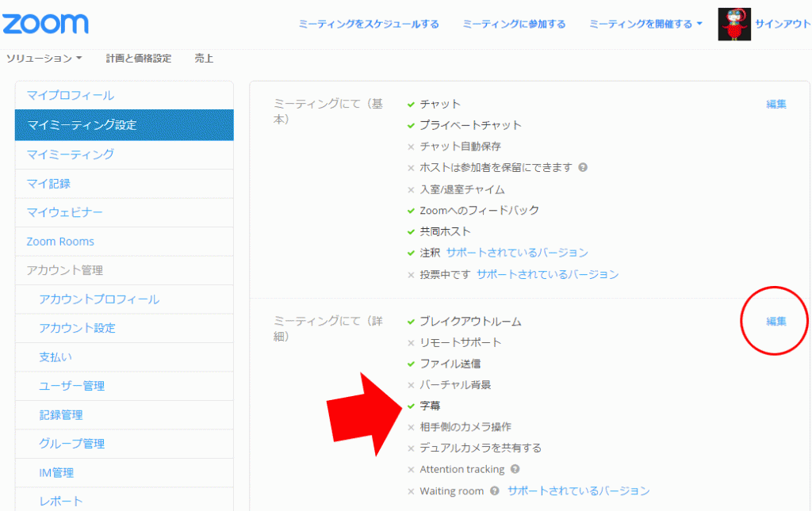Open サポートされているバージョン link beside 注釈

517,253
